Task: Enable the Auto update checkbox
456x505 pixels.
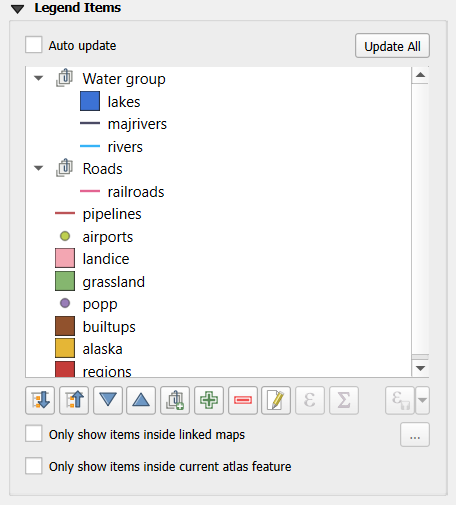Action: pyautogui.click(x=34, y=45)
